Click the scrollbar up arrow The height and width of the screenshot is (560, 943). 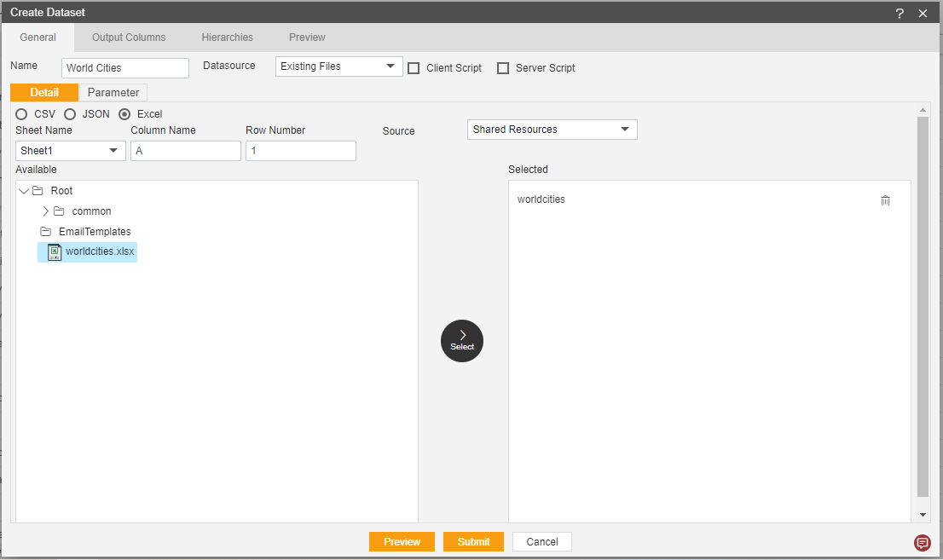(x=923, y=110)
